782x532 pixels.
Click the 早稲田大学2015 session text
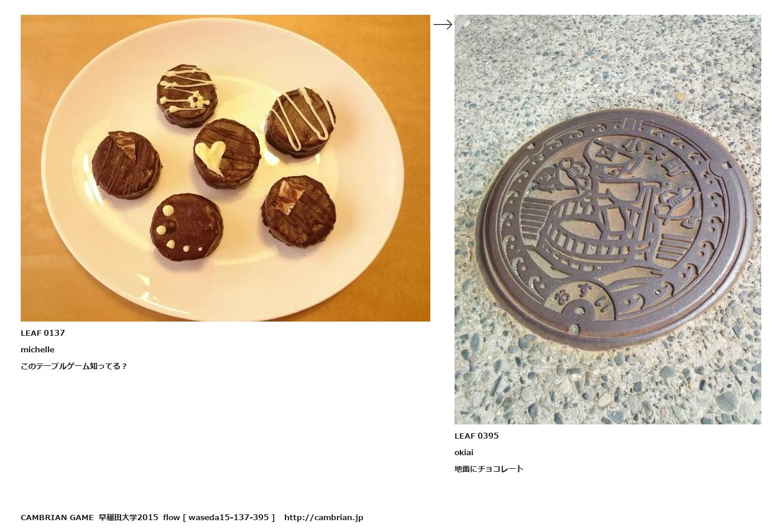tap(128, 517)
